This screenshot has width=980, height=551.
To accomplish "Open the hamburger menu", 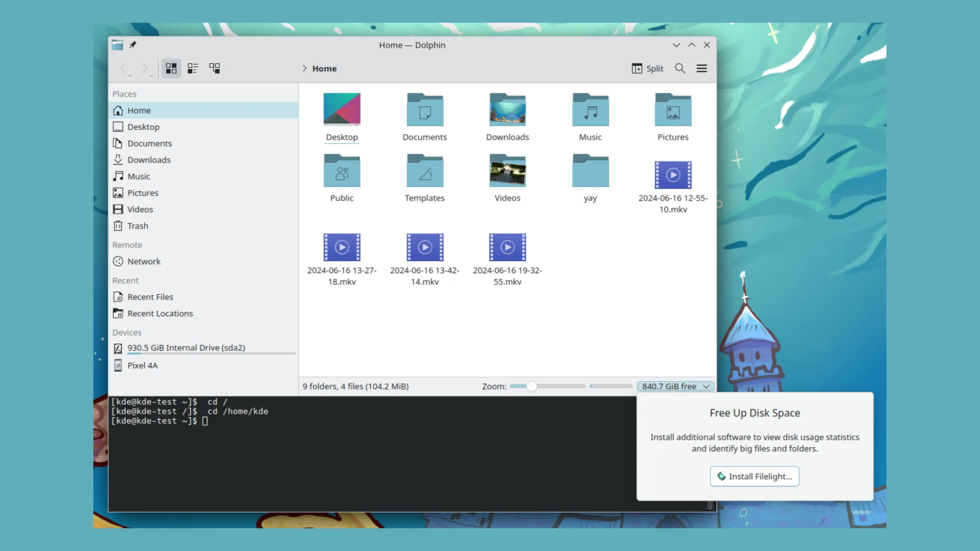I will coord(702,68).
